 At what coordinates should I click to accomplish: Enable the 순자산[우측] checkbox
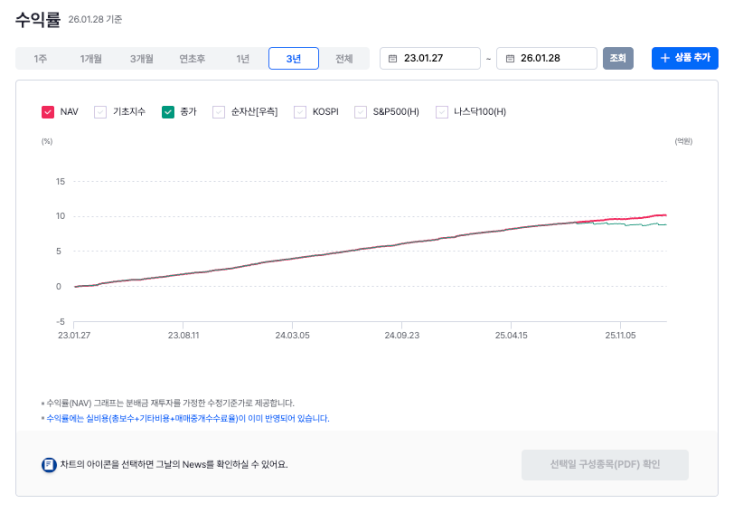[218, 112]
